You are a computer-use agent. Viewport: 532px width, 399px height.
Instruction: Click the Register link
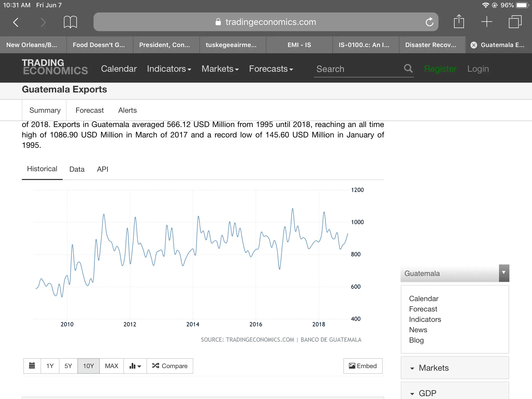click(440, 69)
